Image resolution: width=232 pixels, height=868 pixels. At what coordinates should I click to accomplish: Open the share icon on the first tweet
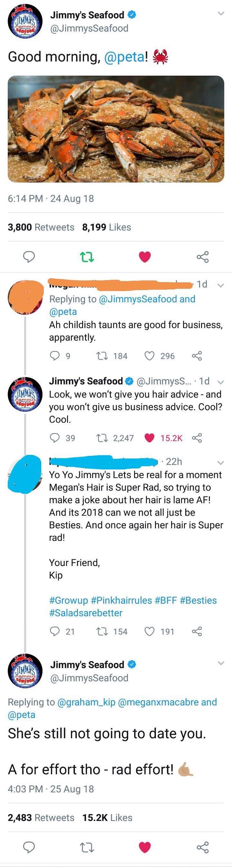pyautogui.click(x=203, y=257)
